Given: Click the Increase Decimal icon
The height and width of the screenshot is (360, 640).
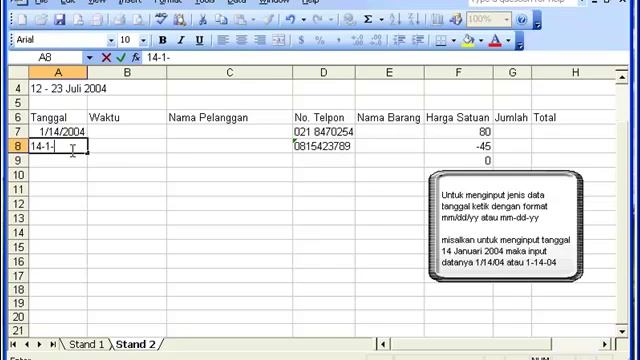Looking at the screenshot, I should pos(357,40).
